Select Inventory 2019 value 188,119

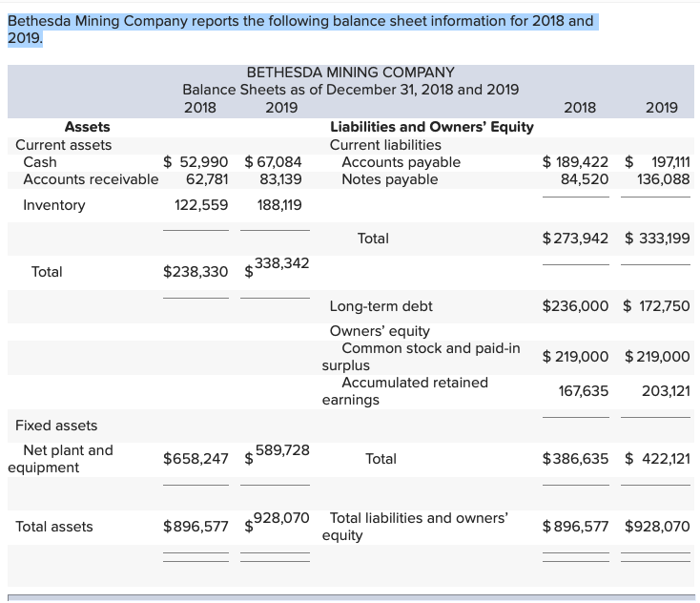pos(279,205)
